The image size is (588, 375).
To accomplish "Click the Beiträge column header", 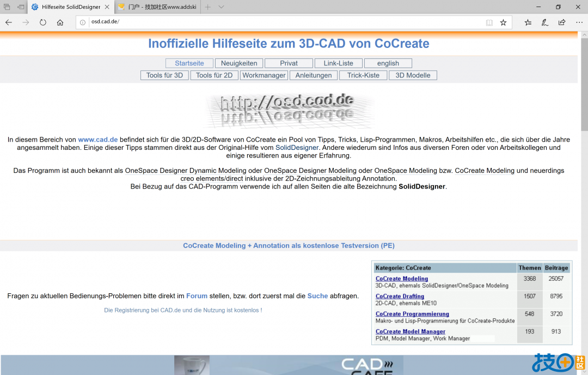I will point(556,268).
